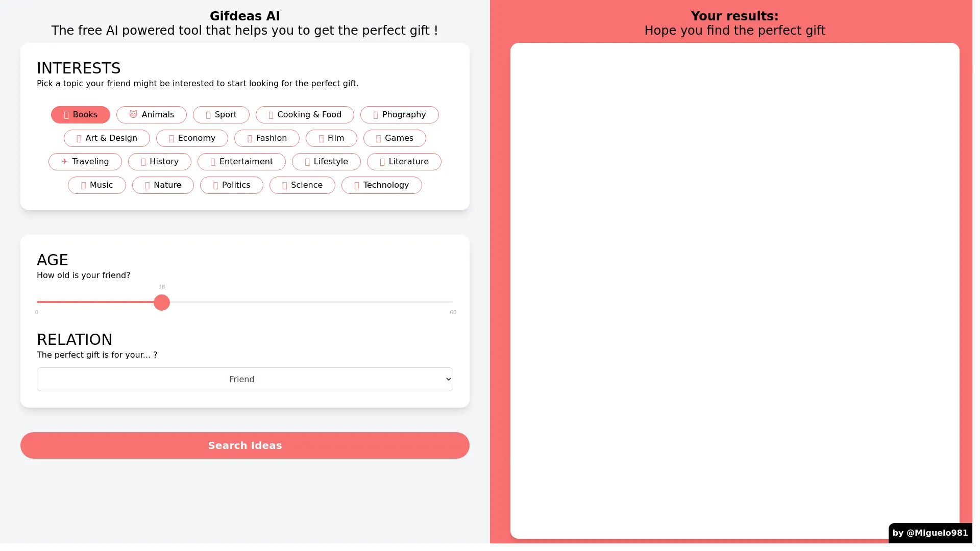Select the Photography interest tag
The width and height of the screenshot is (980, 551).
click(399, 114)
